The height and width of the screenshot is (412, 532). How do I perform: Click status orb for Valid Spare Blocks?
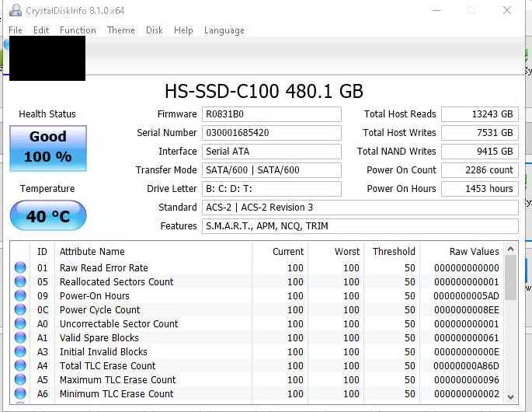(20, 337)
